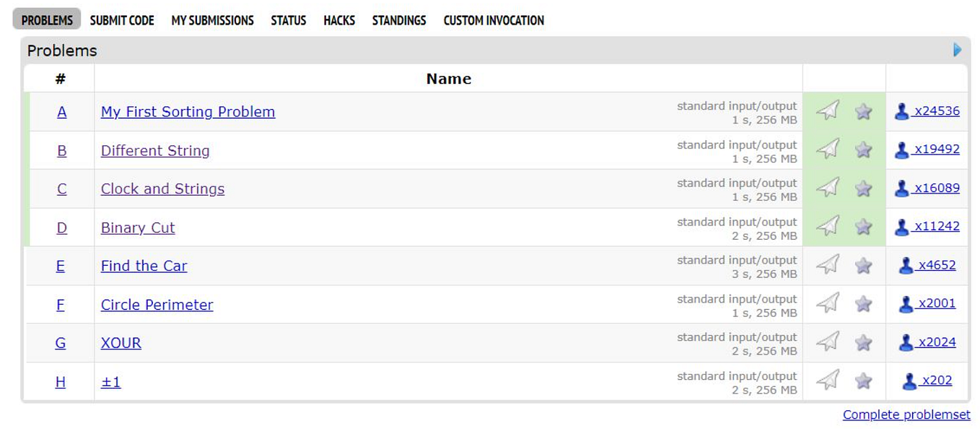The image size is (980, 429).
Task: Open the ±1 problem link
Action: (110, 381)
